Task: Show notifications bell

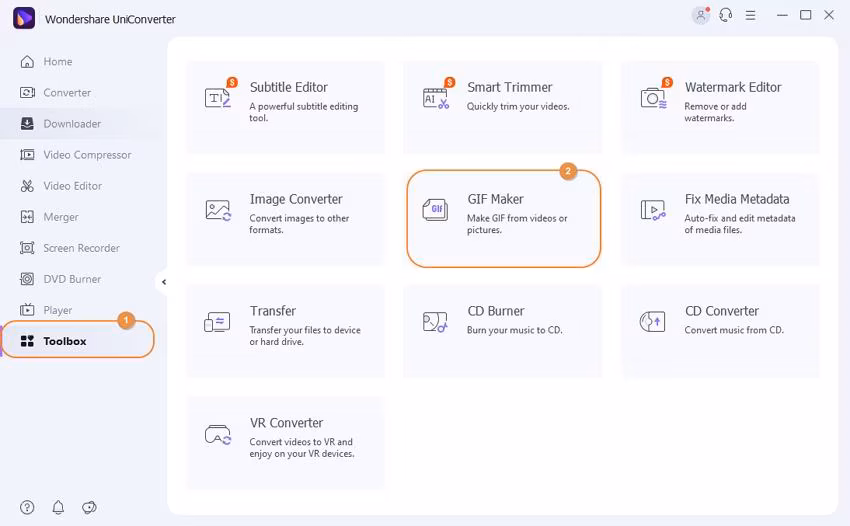Action: click(x=58, y=507)
